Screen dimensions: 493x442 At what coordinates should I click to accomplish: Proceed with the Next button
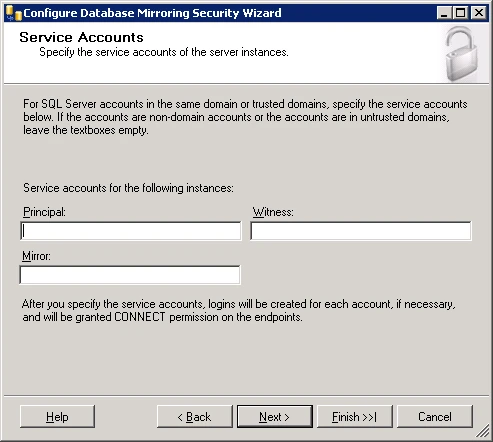[x=275, y=417]
